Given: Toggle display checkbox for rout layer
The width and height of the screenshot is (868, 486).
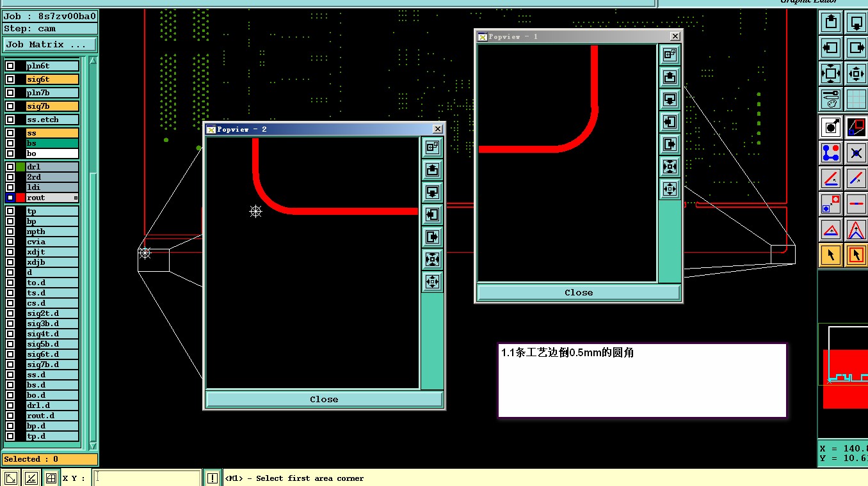Looking at the screenshot, I should 10,198.
